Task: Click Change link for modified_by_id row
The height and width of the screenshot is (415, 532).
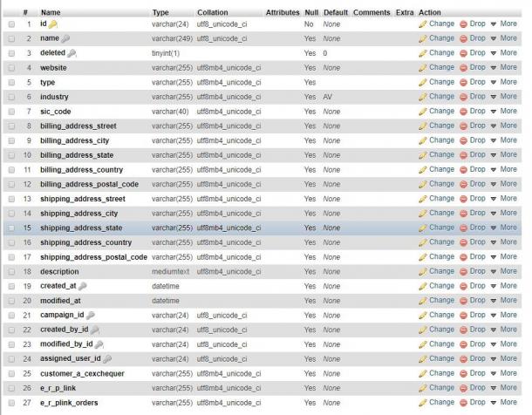Action: 441,344
